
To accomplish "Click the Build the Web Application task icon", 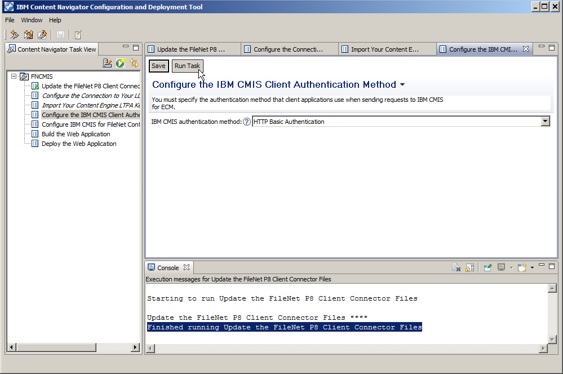I will pyautogui.click(x=35, y=134).
